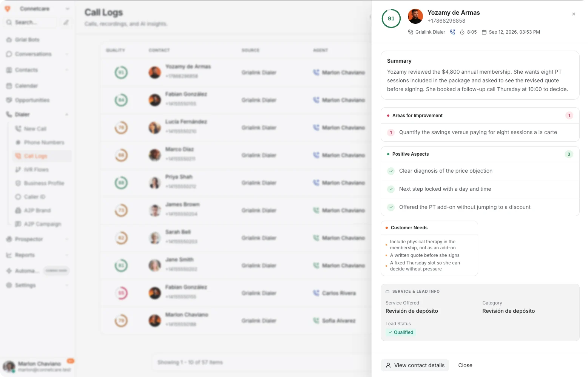Click the calendar date icon in header

coord(484,32)
